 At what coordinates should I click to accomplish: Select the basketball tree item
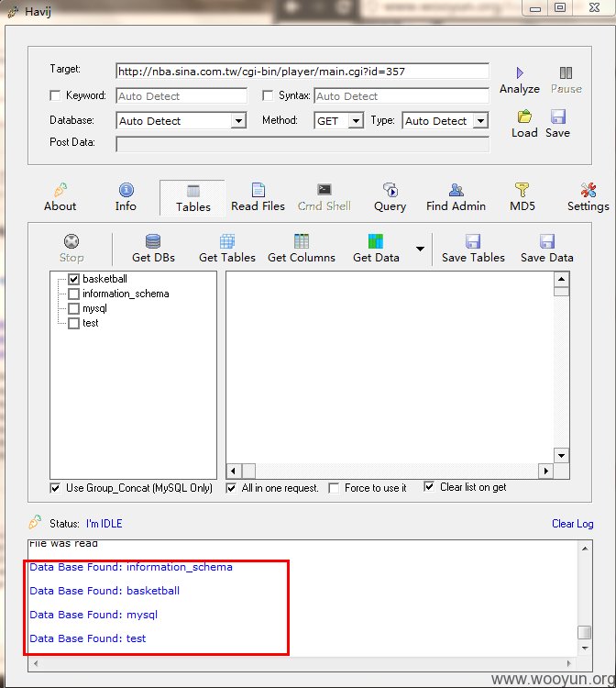[104, 279]
